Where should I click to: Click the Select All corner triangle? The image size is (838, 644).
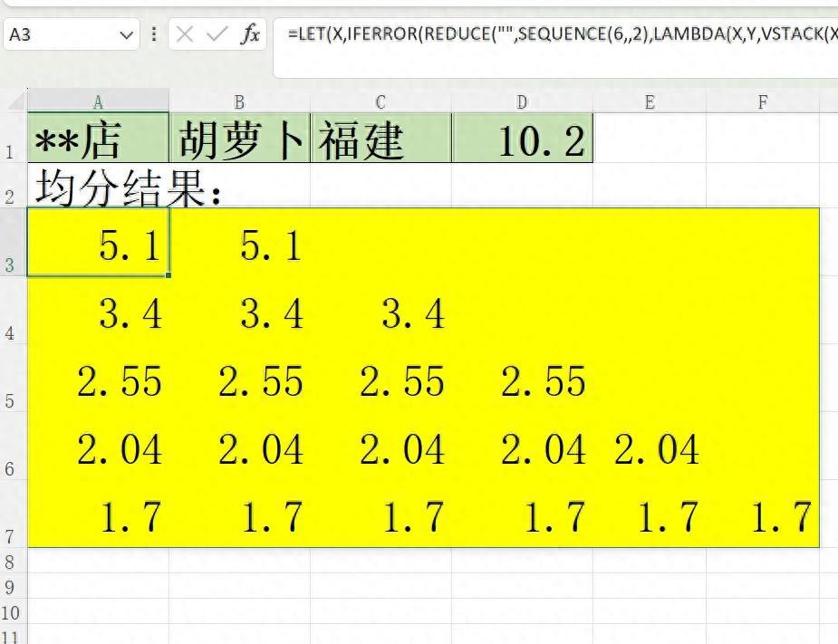click(x=14, y=101)
